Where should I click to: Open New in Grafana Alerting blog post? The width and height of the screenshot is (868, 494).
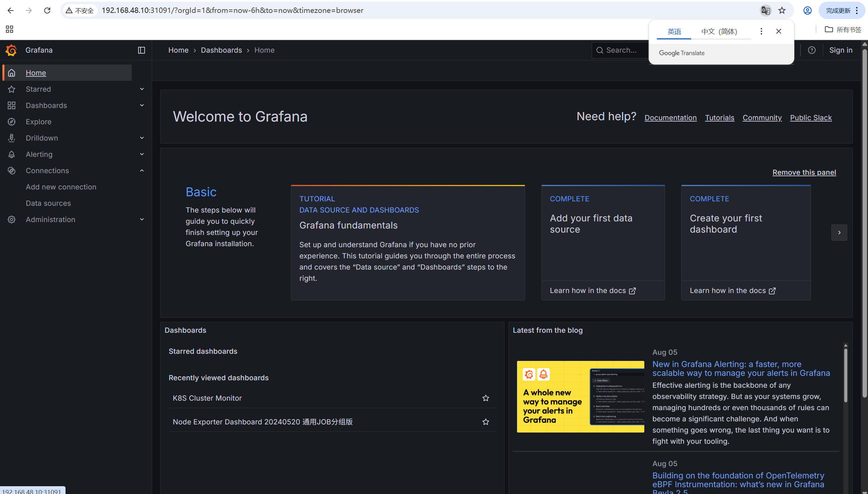pos(741,368)
